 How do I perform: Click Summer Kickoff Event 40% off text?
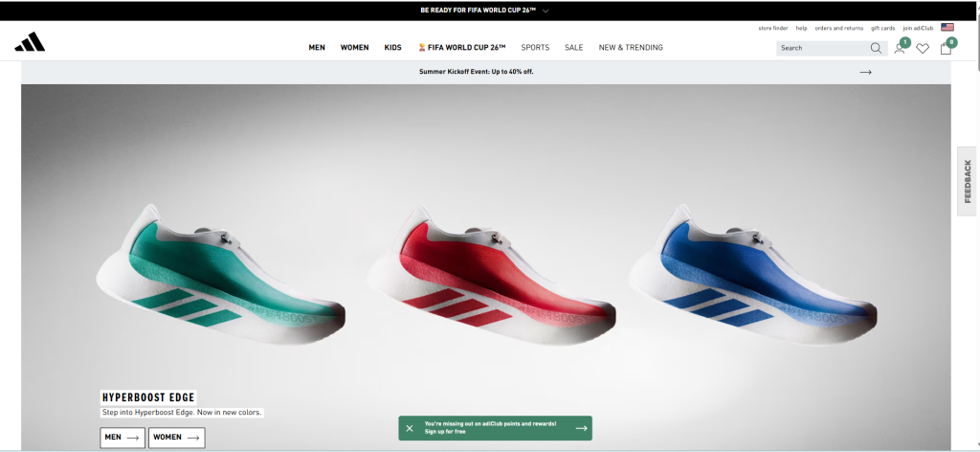pos(477,72)
